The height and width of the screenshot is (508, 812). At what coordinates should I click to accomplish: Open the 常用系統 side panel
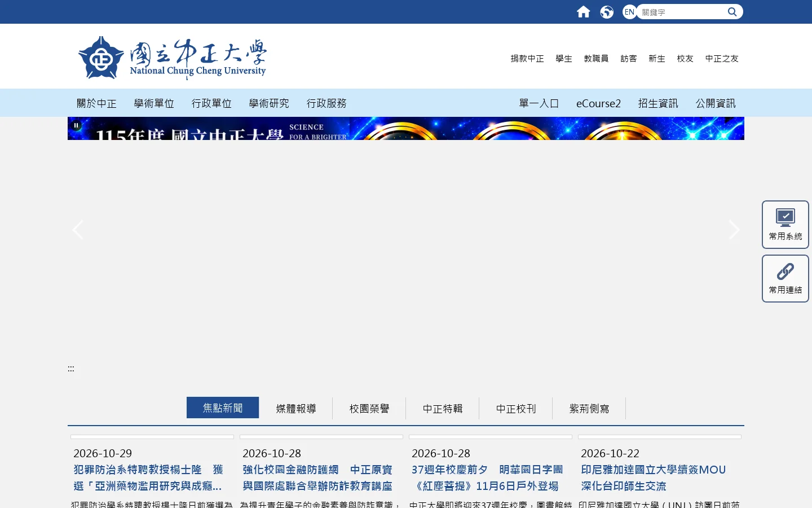[x=785, y=225]
